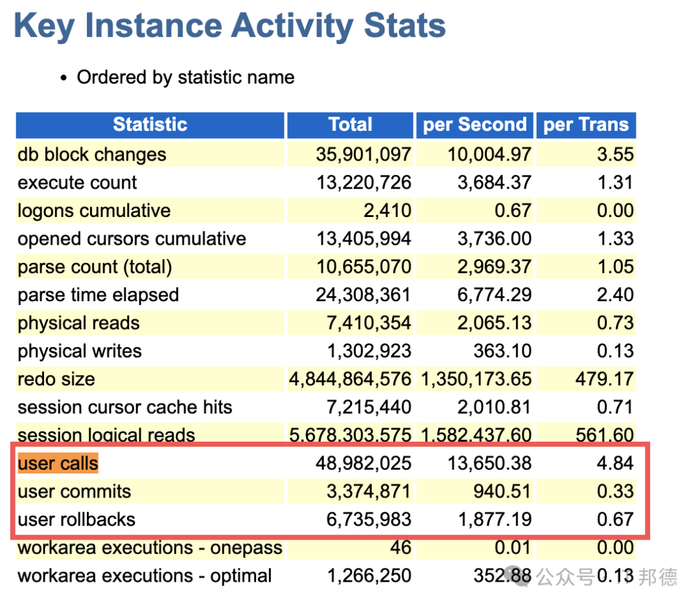Select the highlighted 'user calls' label
The image size is (700, 605).
pos(58,464)
